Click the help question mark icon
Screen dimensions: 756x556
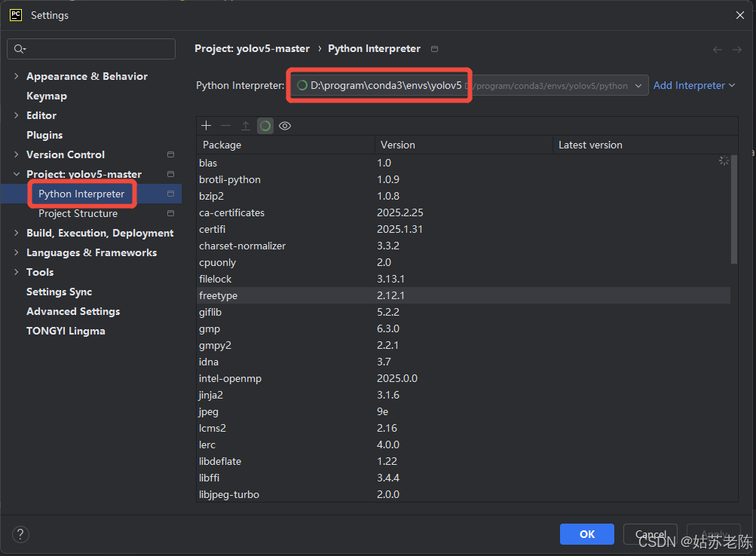(20, 534)
